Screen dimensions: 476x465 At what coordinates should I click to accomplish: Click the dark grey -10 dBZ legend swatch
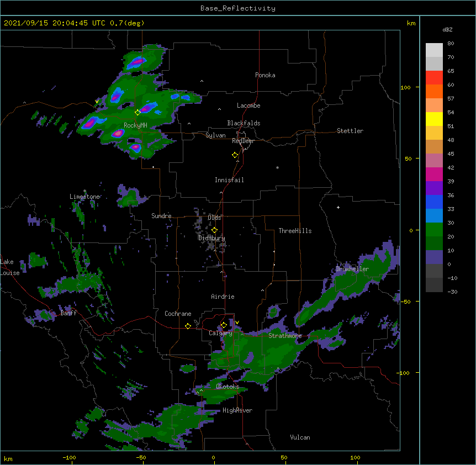point(434,285)
